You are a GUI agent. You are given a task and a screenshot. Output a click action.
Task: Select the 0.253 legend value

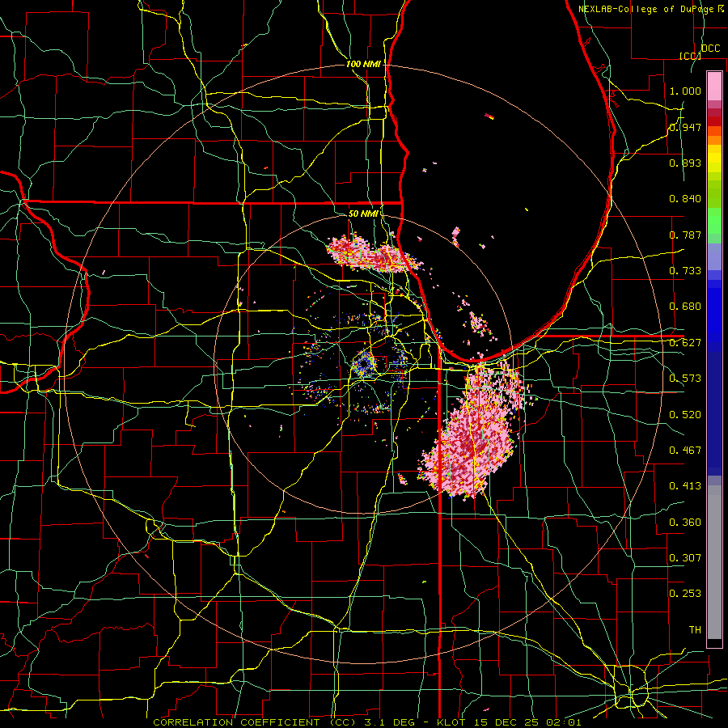tap(685, 594)
